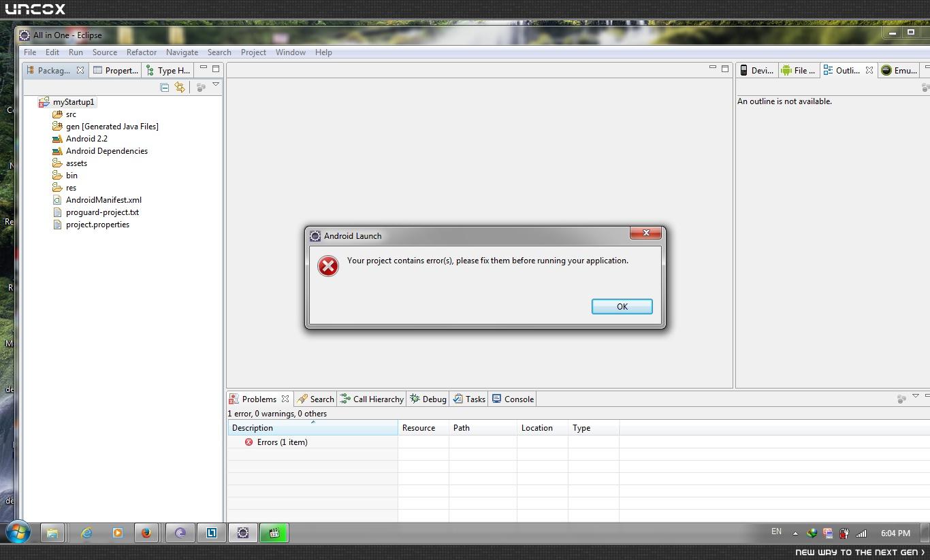Select the bin folder
Viewport: 930px width, 560px height.
(71, 176)
